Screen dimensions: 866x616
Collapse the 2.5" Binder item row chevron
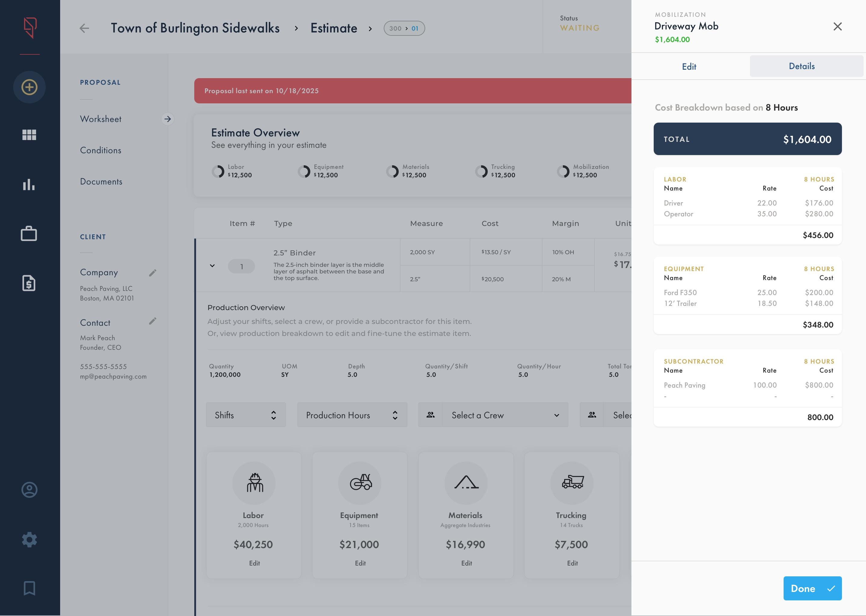pos(212,266)
